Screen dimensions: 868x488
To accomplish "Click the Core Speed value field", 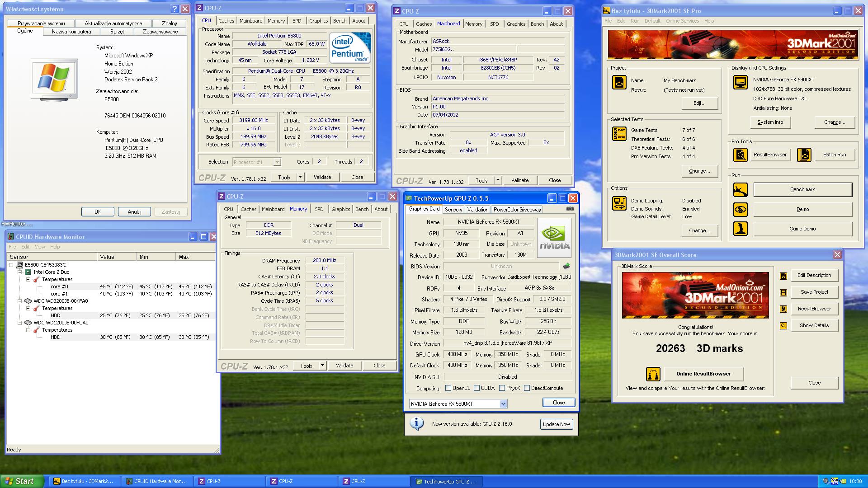I will [253, 121].
